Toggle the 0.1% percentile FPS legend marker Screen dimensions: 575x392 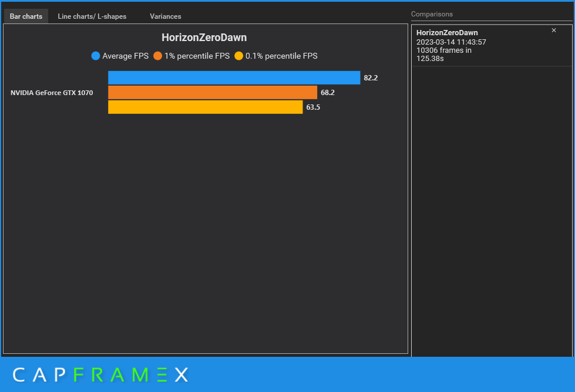point(238,56)
